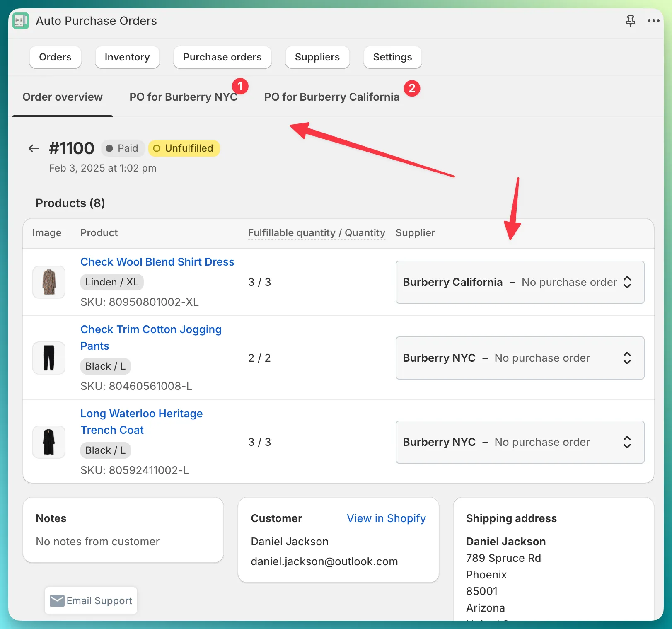Click the customer email daniel.jackson@outlook.com
Screen dimensions: 672x629
point(324,561)
